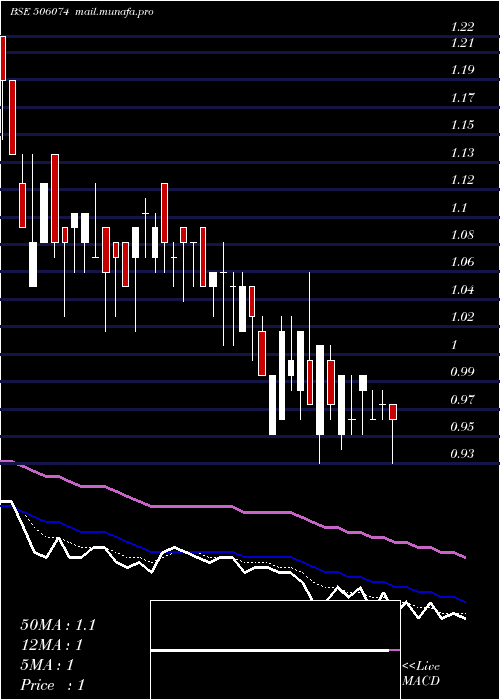This screenshot has height=700, width=500.
Task: Click the 0.95 price axis label
Action: tap(462, 427)
